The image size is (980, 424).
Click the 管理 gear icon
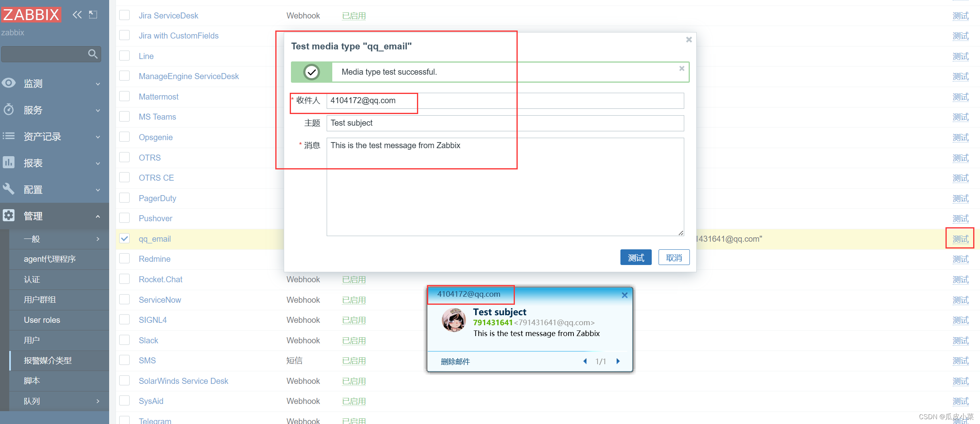8,216
